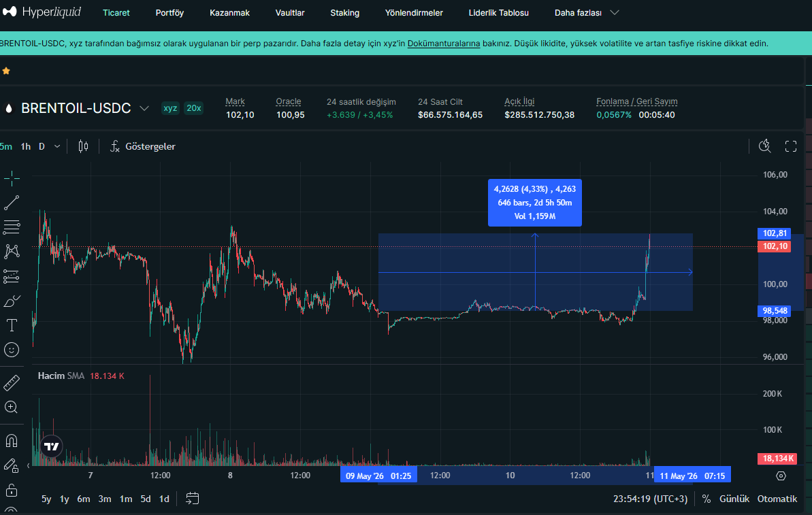Click the 102,10 current price tag
Image resolution: width=812 pixels, height=515 pixels.
tap(774, 246)
